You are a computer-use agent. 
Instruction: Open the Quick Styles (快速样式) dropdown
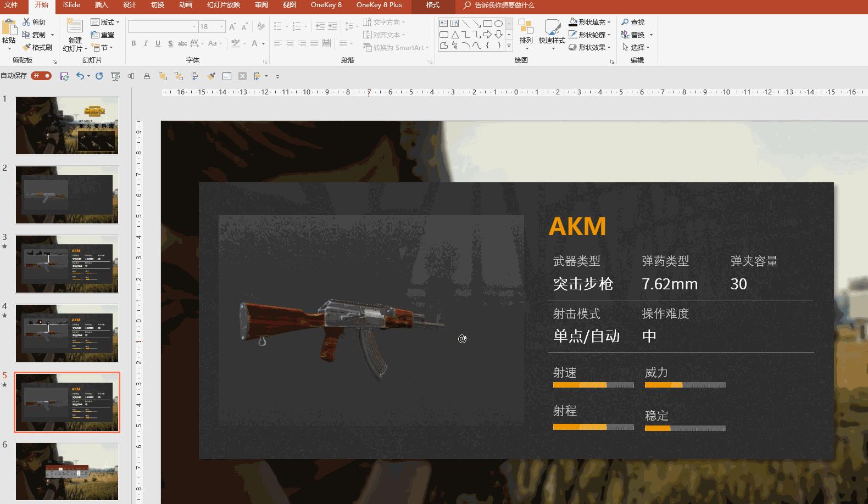tap(552, 35)
